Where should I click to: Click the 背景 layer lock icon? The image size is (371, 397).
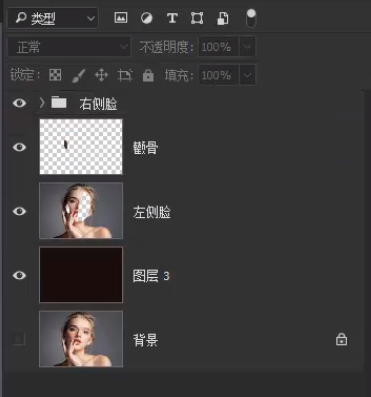341,339
